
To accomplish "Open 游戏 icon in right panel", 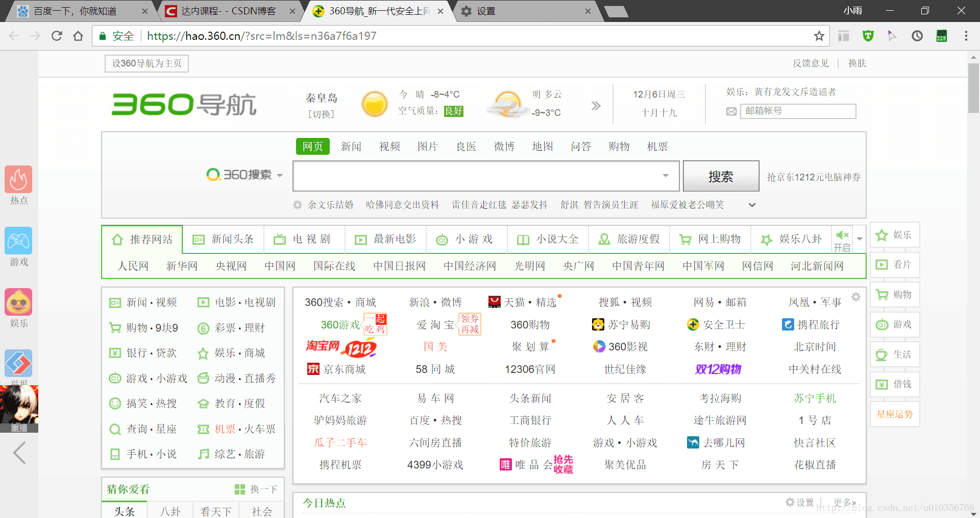I will [881, 324].
